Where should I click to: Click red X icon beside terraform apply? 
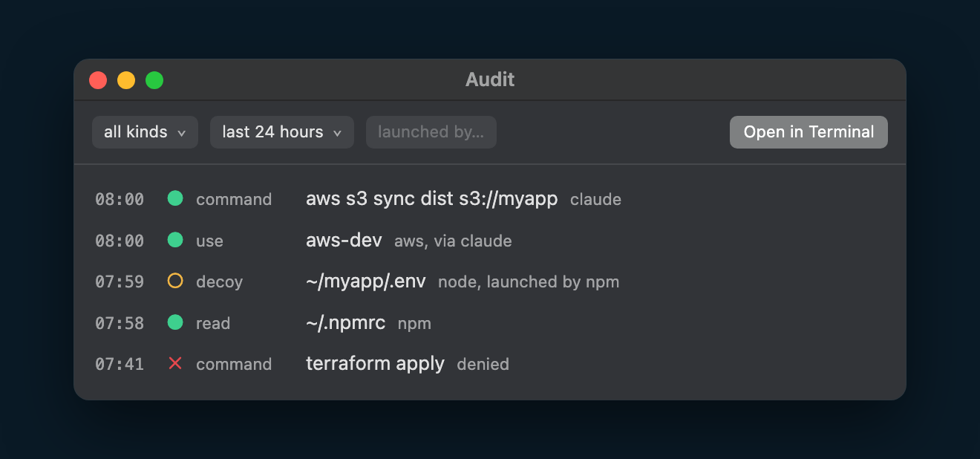(x=175, y=363)
